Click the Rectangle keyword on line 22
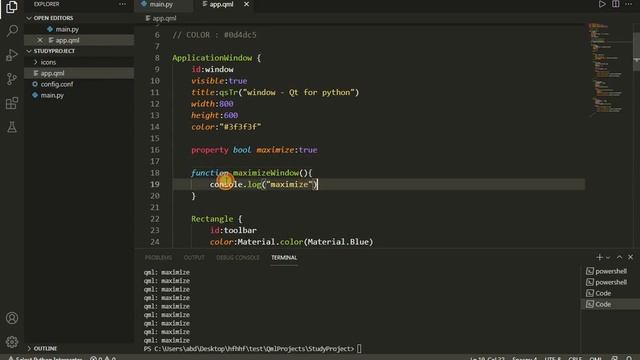This screenshot has width=640, height=360. [x=212, y=219]
